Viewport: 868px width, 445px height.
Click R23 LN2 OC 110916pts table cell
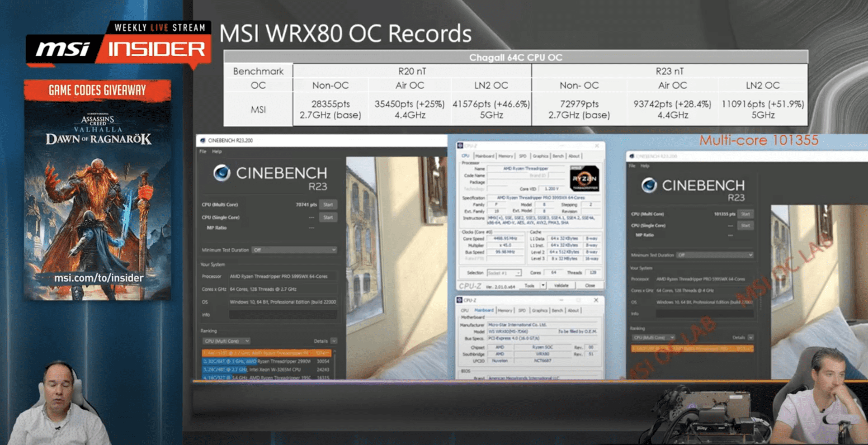(763, 109)
